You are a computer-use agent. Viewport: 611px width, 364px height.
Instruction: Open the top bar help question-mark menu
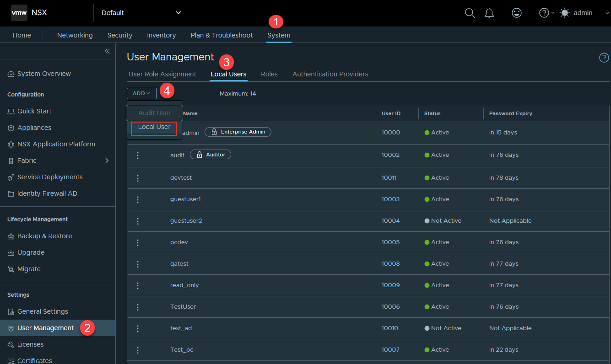[544, 13]
